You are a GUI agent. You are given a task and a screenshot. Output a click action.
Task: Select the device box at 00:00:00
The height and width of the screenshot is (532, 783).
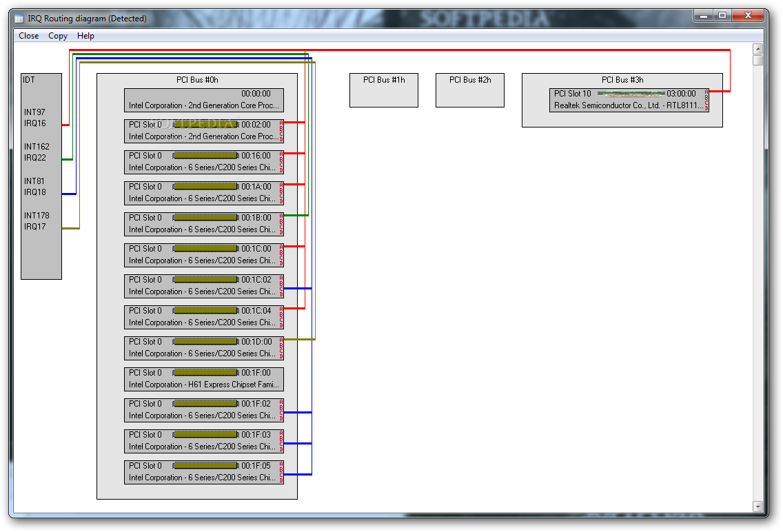(x=204, y=101)
